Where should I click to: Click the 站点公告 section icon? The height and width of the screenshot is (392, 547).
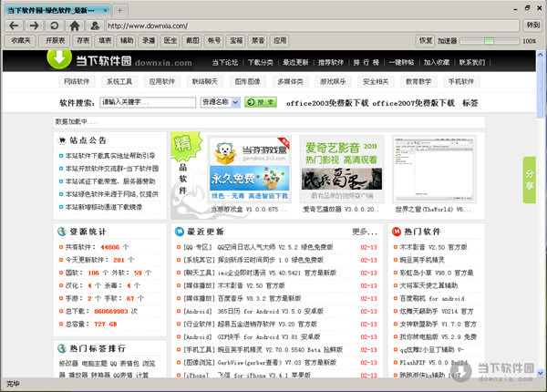point(62,140)
